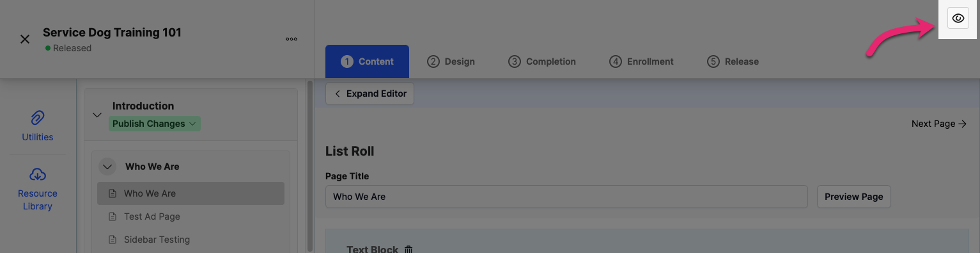Switch to the Completion step tab

[542, 61]
